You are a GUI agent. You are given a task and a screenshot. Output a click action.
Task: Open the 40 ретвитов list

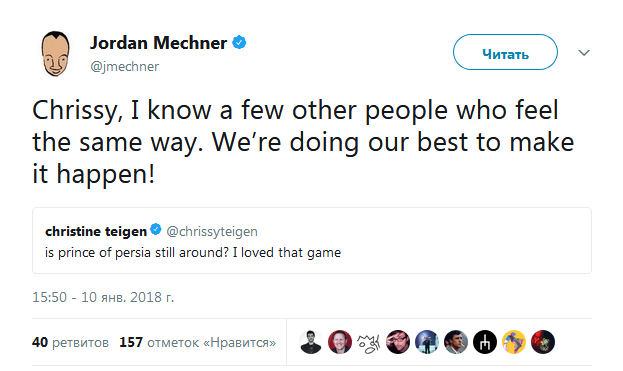coord(70,342)
